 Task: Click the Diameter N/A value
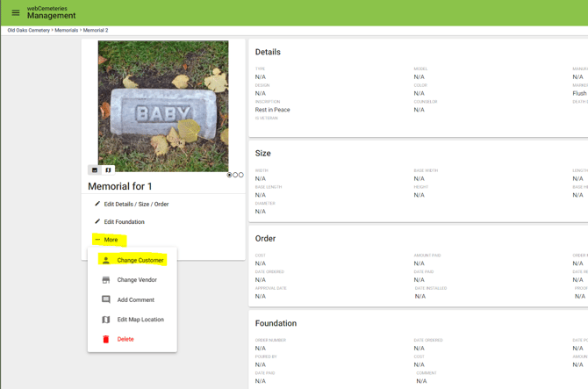261,212
